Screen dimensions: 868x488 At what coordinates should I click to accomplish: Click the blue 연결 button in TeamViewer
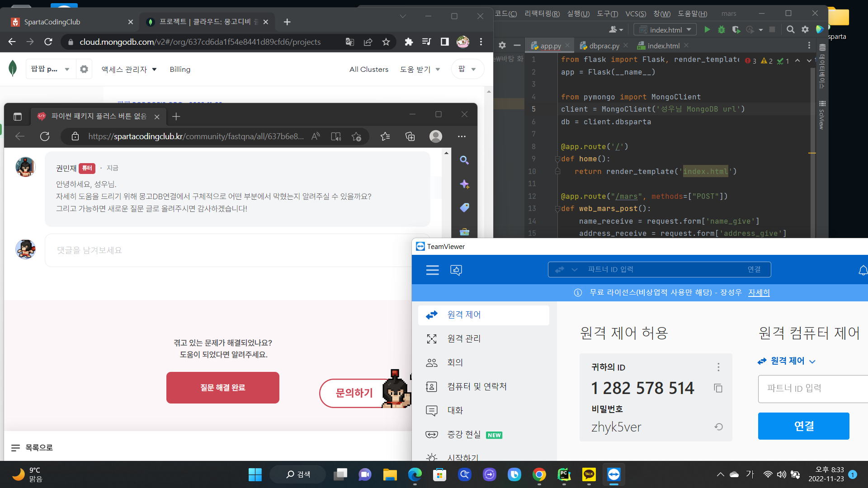(804, 426)
